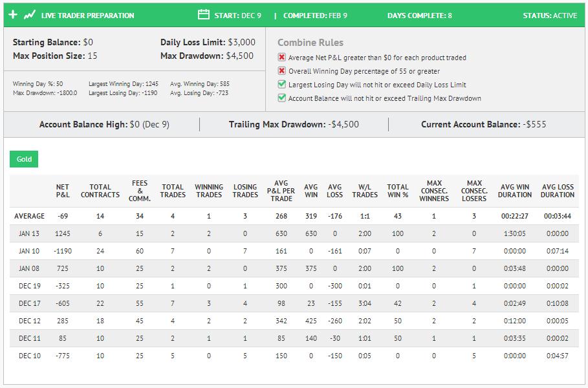Open the chart line icon in header
This screenshot has height=388, width=588.
[30, 15]
